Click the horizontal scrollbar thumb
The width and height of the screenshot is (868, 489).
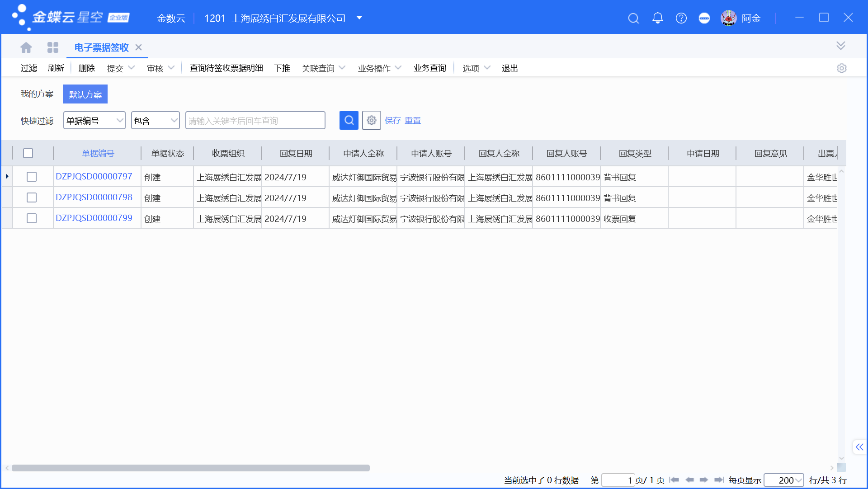click(191, 468)
